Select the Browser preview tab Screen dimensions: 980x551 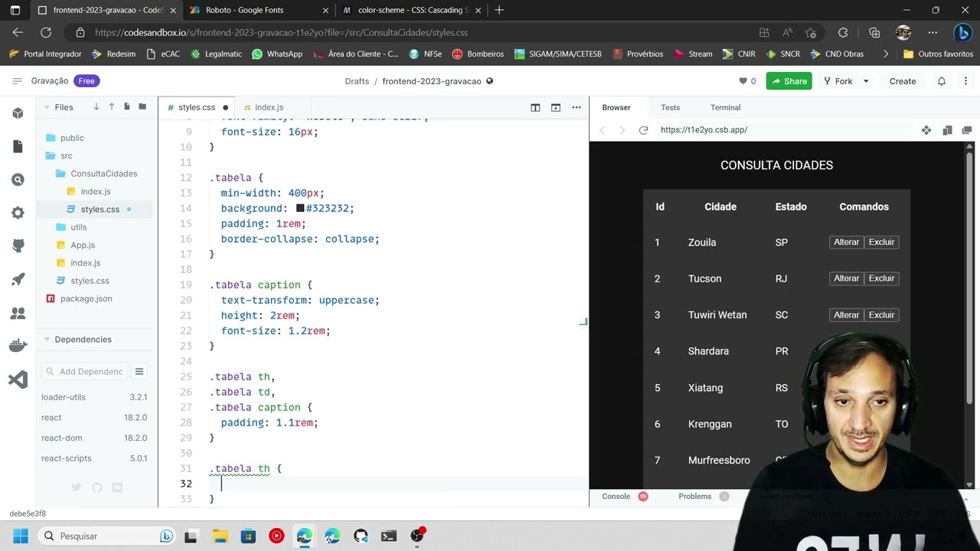(616, 107)
